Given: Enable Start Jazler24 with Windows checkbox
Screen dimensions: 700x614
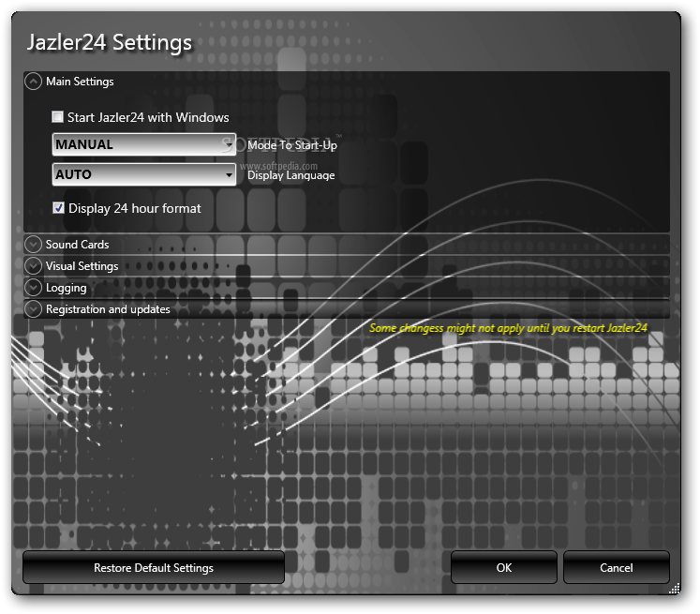Looking at the screenshot, I should 57,117.
